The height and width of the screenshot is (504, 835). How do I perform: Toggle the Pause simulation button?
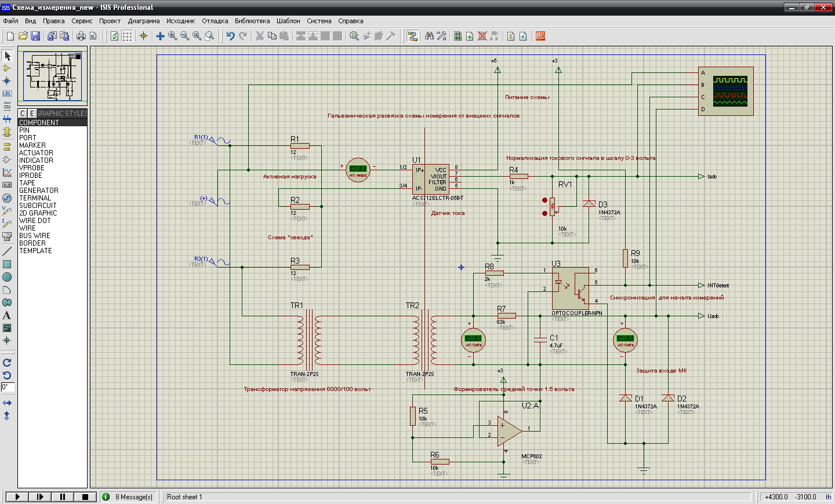pos(63,496)
